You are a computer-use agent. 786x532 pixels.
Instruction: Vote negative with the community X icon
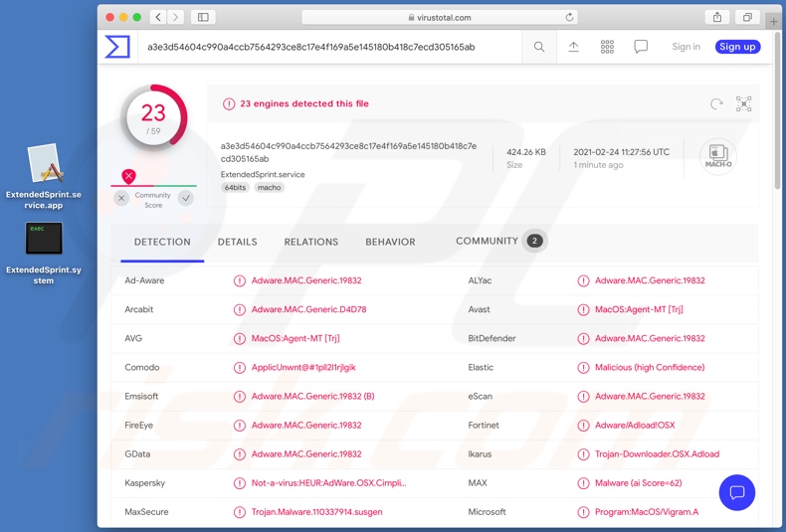click(x=121, y=198)
